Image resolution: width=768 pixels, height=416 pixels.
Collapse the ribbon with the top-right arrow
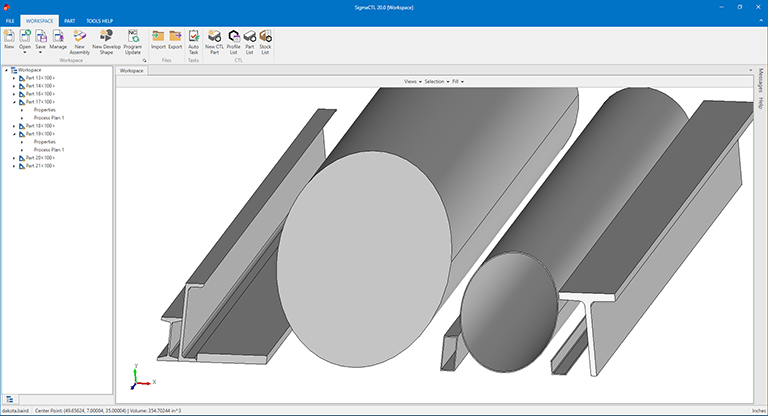point(761,21)
